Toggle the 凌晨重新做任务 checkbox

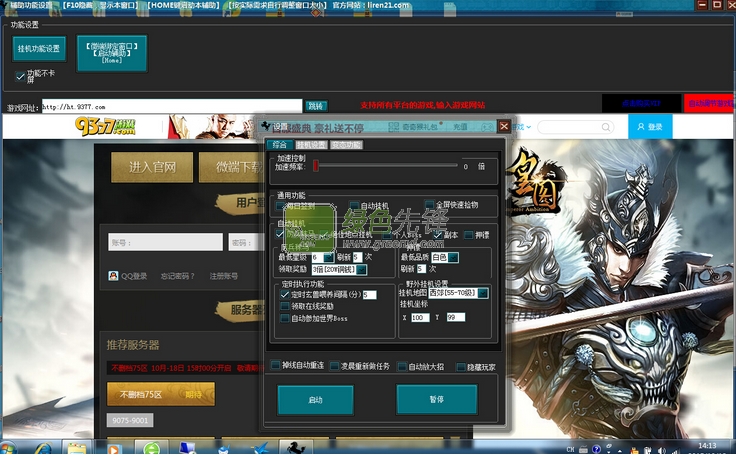pos(335,366)
